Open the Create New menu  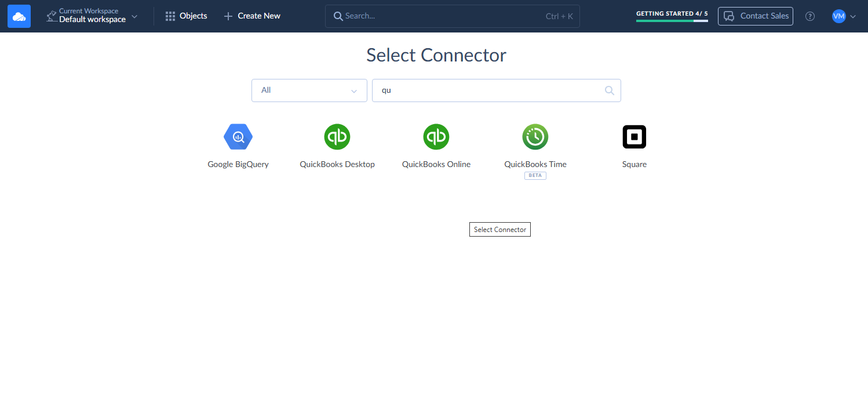pyautogui.click(x=252, y=16)
